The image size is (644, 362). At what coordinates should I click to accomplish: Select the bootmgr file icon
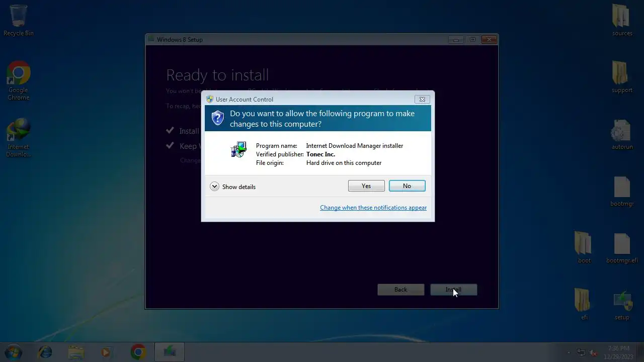click(622, 191)
